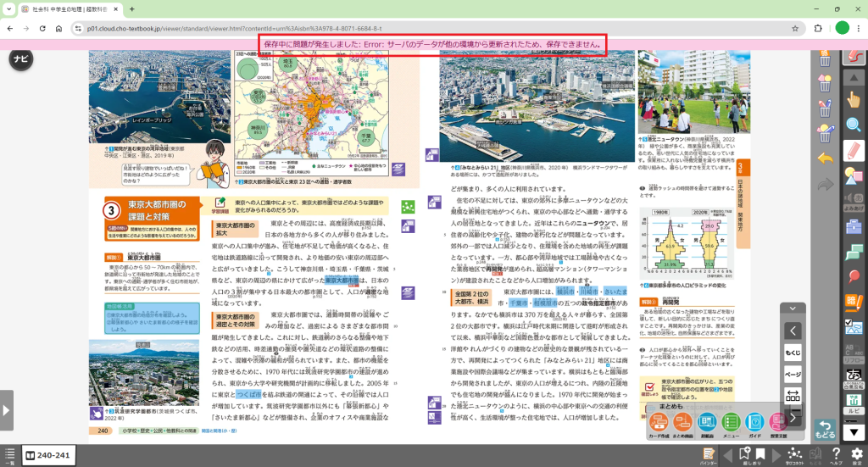Image resolution: width=868 pixels, height=467 pixels.
Task: Open the 設定 gear settings
Action: pos(856,455)
